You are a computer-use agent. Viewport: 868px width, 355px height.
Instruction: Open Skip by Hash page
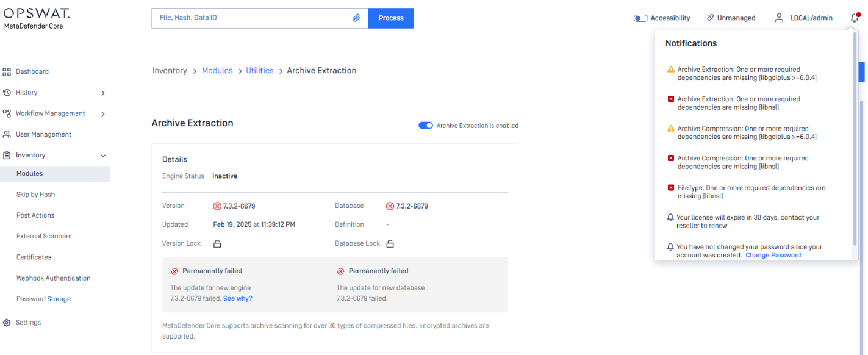pos(35,195)
